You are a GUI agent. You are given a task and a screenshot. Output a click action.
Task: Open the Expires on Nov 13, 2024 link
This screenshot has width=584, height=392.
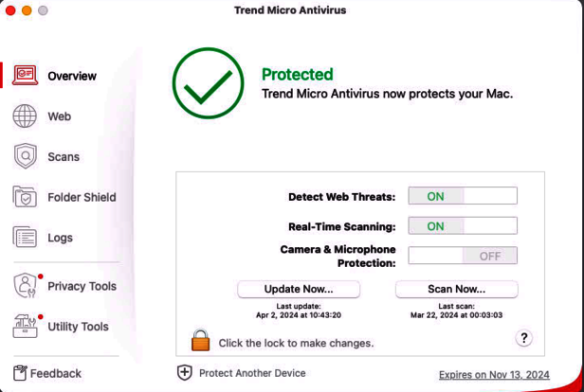[494, 375]
